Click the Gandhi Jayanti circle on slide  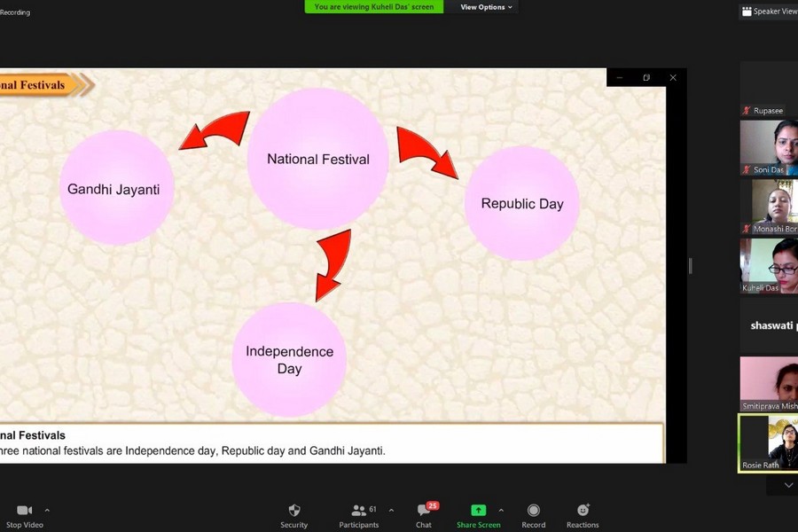pyautogui.click(x=116, y=188)
